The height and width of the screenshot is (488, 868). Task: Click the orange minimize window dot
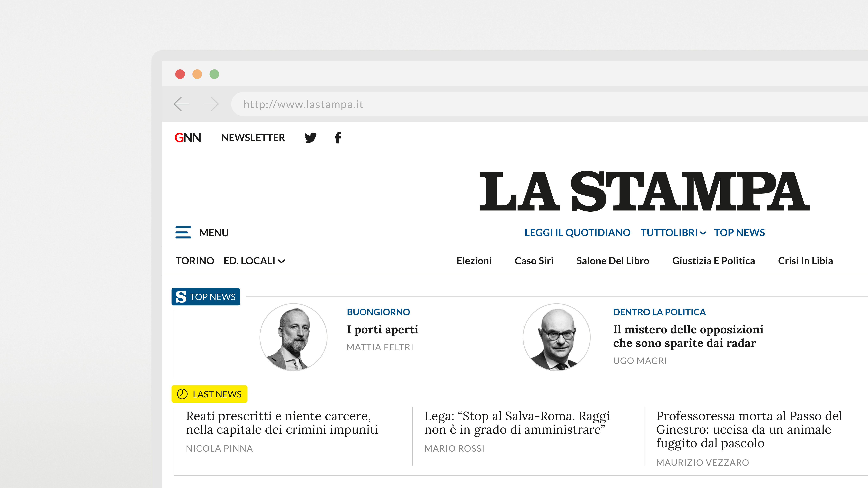(197, 74)
